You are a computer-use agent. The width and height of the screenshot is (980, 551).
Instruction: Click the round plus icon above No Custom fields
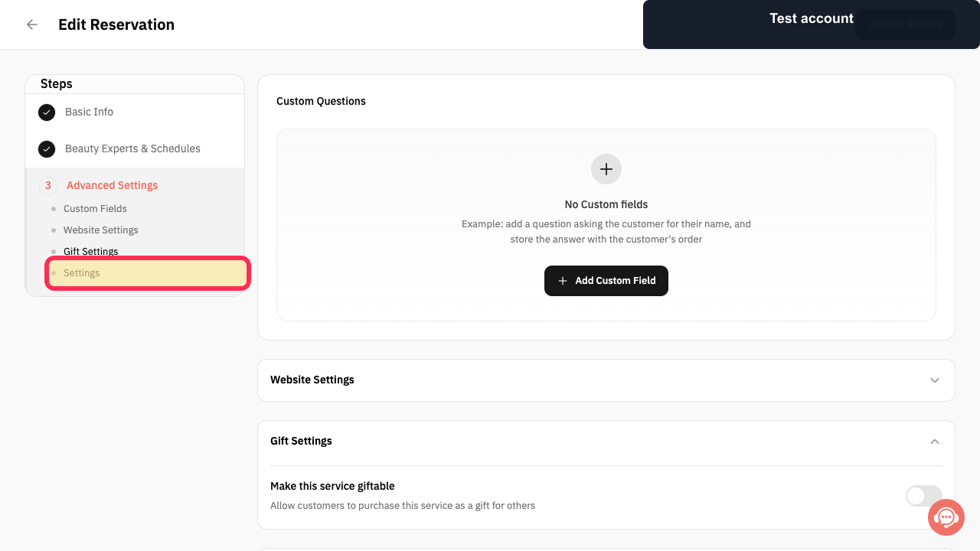606,169
